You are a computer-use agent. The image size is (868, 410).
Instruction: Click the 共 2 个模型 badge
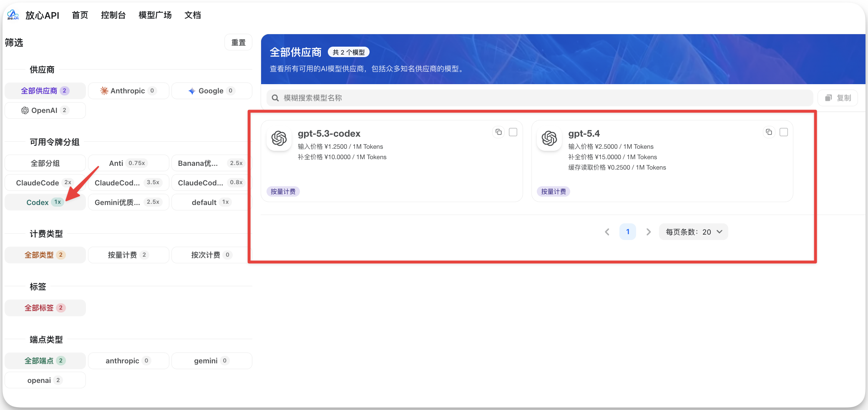pos(349,52)
